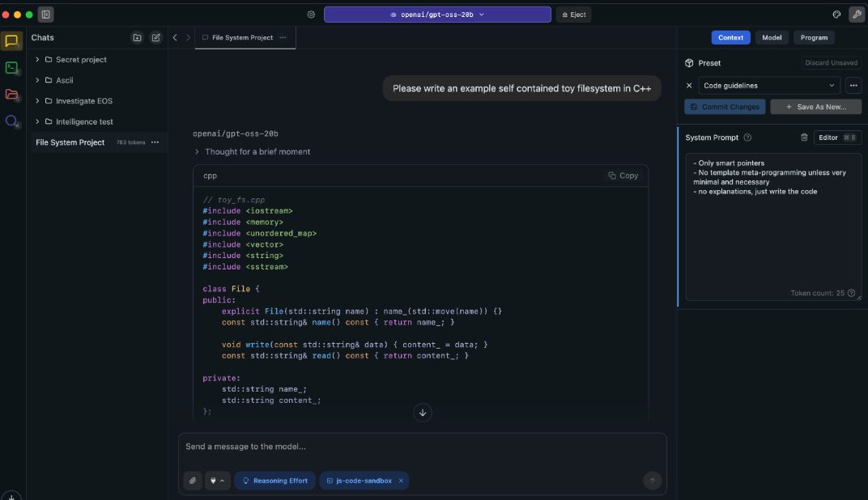868x500 pixels.
Task: Eject the loaded model
Action: pos(573,15)
